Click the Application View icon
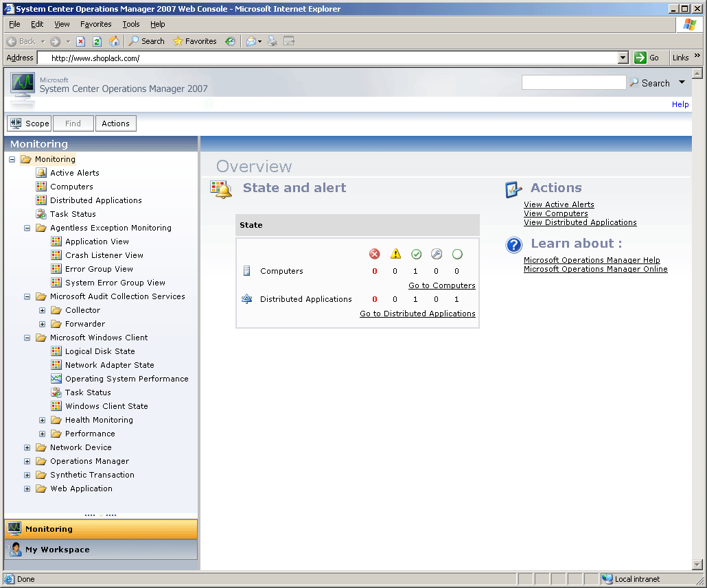This screenshot has height=588, width=707. [x=56, y=242]
